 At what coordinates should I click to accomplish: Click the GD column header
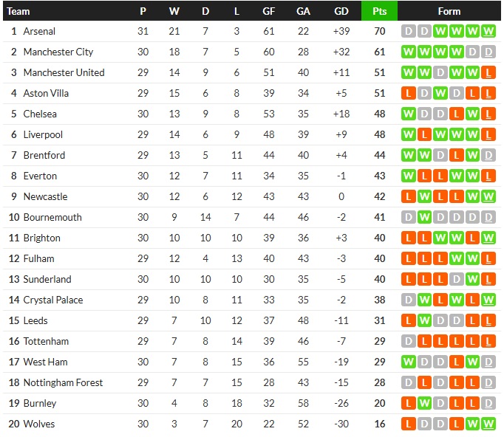(341, 11)
